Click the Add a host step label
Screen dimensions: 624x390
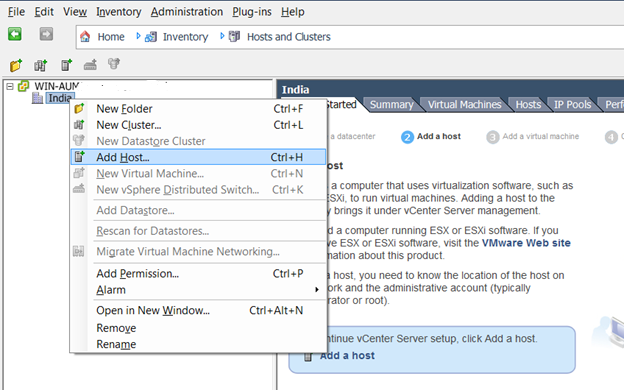tap(439, 136)
